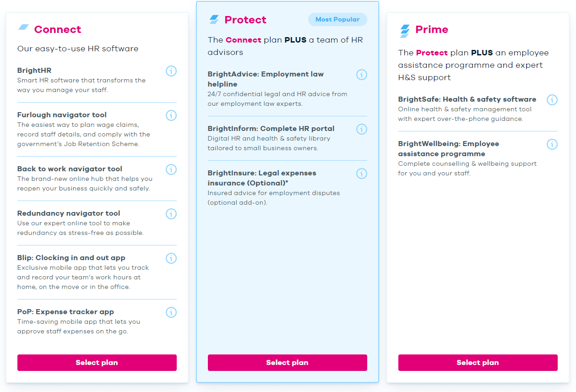Open info for BrightSafe health & safety software
Screen dimensions: 576x392
[x=552, y=100]
